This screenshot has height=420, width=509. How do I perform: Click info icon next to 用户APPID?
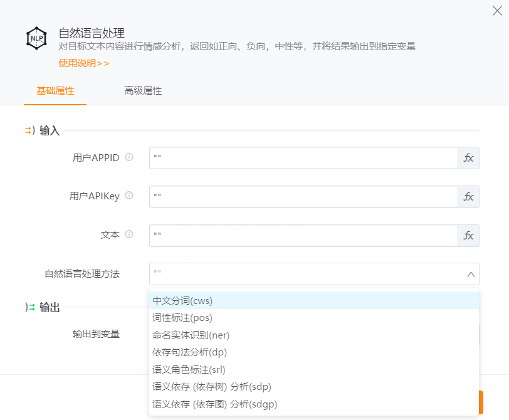coord(129,157)
